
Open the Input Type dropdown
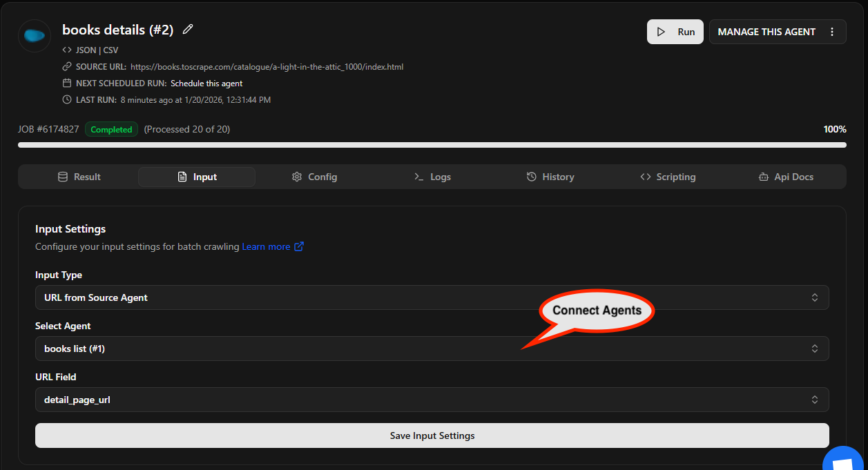[432, 297]
